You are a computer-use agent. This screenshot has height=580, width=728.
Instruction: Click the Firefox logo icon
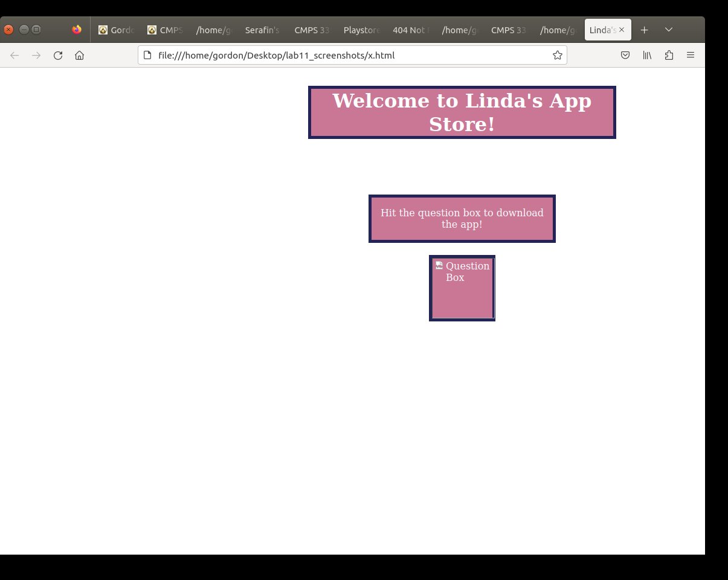(x=77, y=30)
